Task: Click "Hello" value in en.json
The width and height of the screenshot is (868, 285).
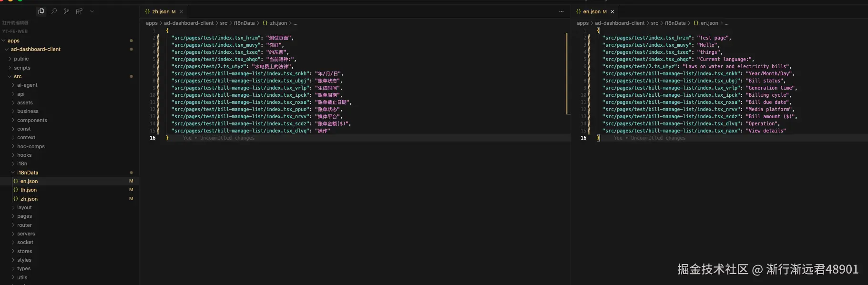Action: (707, 45)
